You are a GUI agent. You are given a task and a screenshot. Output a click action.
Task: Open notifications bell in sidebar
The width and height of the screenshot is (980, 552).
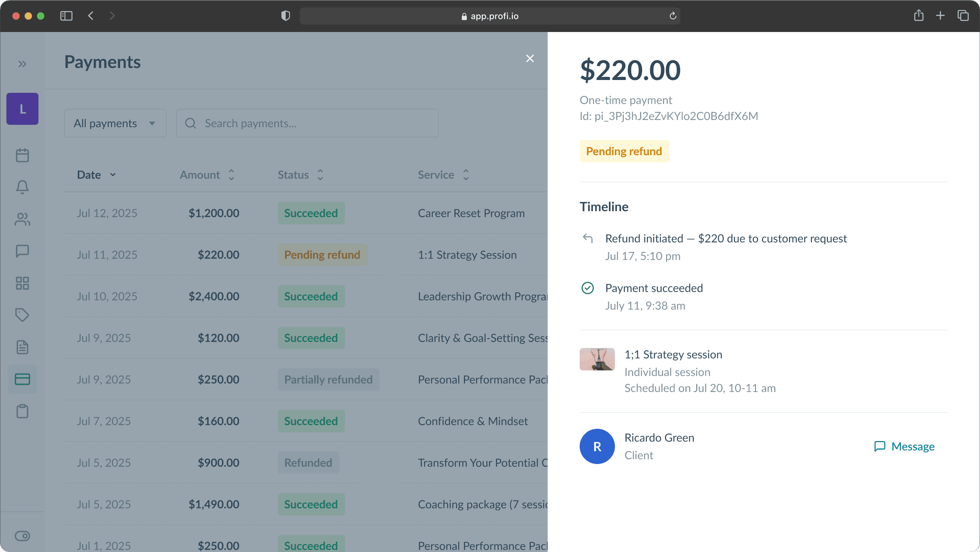22,187
